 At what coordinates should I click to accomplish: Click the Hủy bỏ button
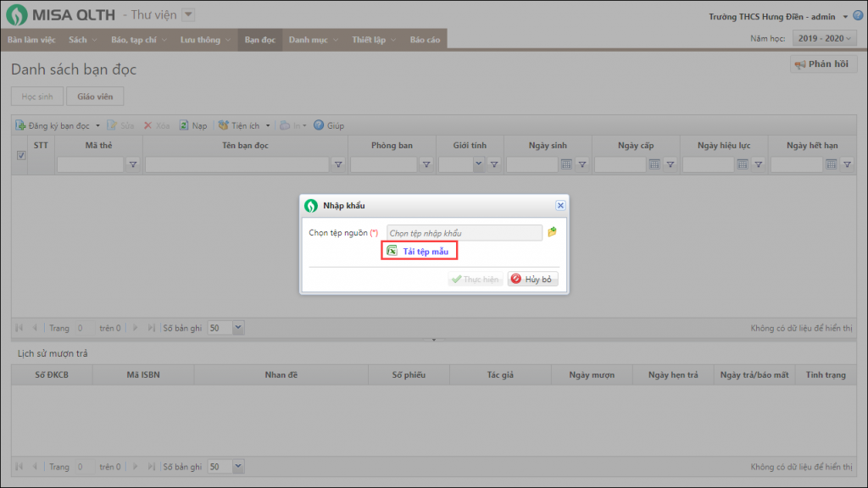[x=533, y=280]
